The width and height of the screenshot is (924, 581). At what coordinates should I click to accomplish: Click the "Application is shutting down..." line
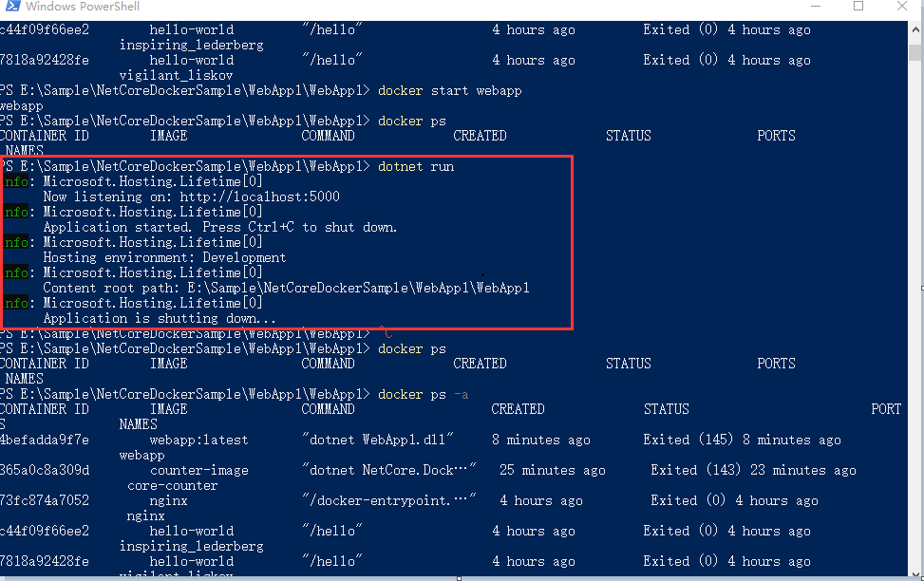tap(160, 318)
